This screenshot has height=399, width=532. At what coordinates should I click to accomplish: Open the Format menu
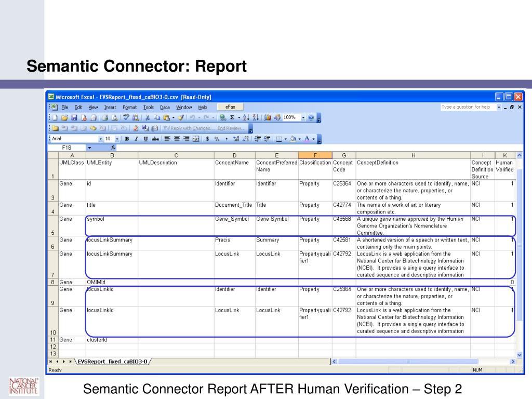tap(129, 107)
